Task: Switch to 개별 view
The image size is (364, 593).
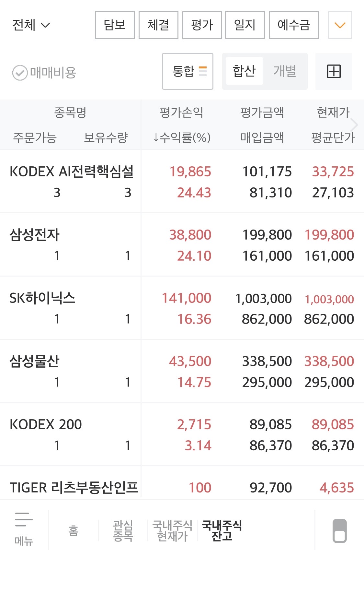Action: pyautogui.click(x=285, y=71)
